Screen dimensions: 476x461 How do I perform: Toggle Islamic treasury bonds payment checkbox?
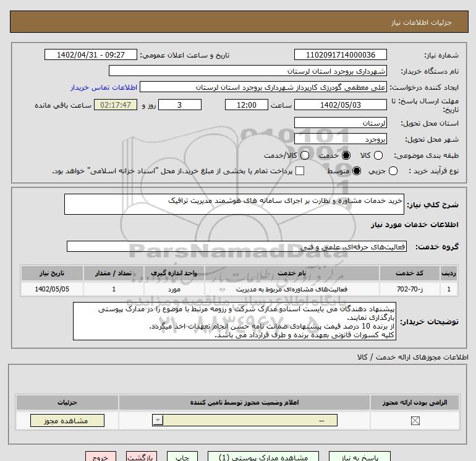coord(300,171)
